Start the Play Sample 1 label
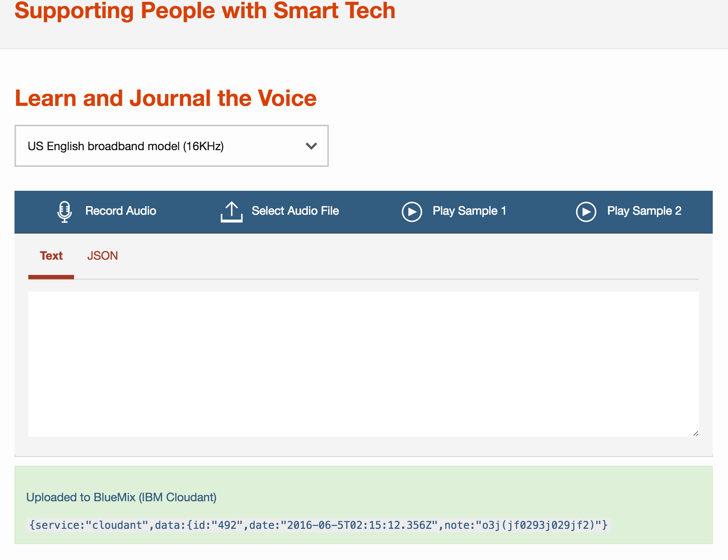The image size is (728, 560). 469,211
